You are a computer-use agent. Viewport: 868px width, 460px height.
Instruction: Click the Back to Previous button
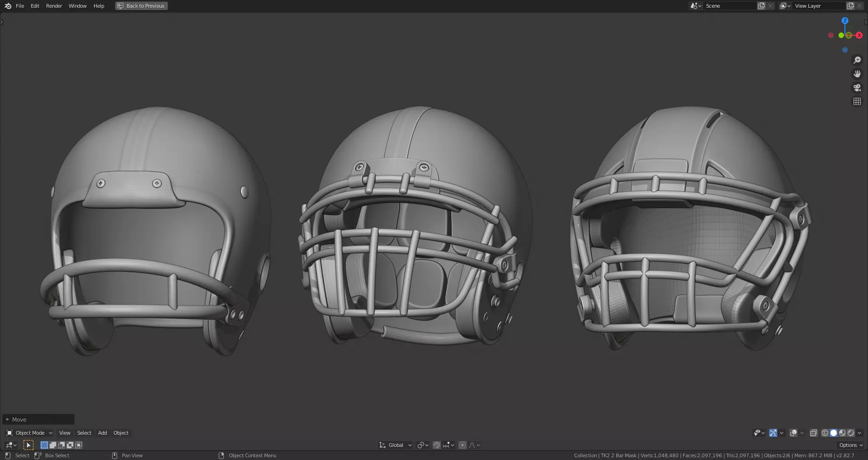142,6
